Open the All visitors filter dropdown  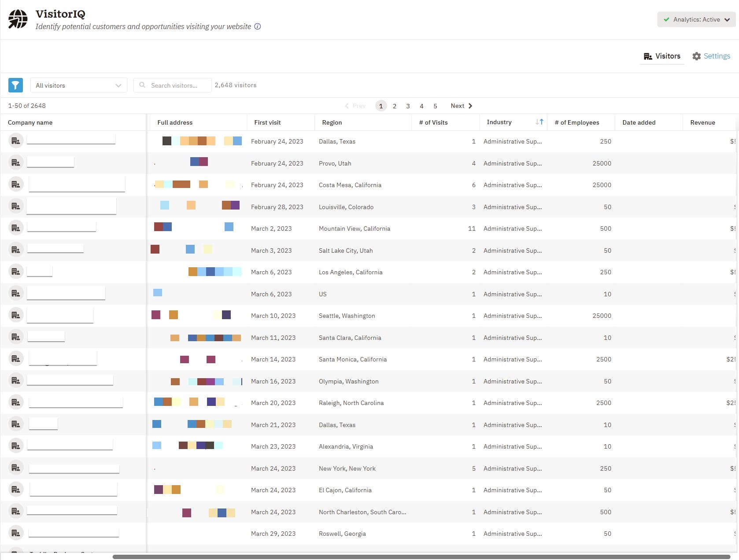[x=78, y=85]
